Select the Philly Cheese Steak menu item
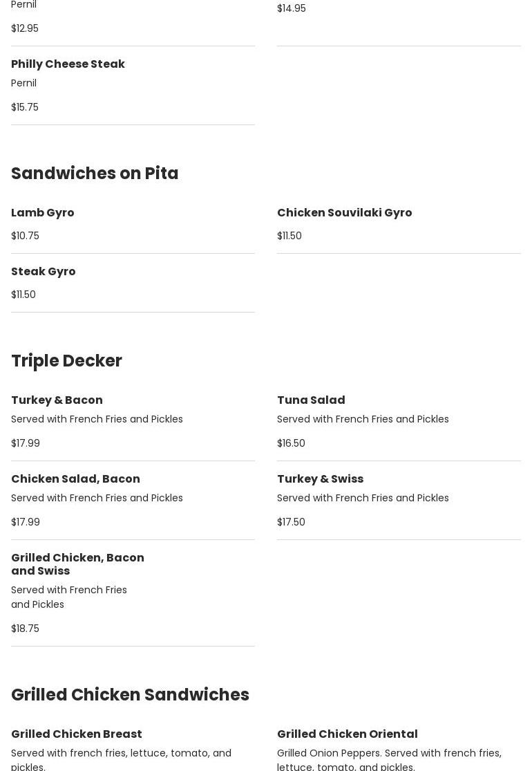 [68, 64]
